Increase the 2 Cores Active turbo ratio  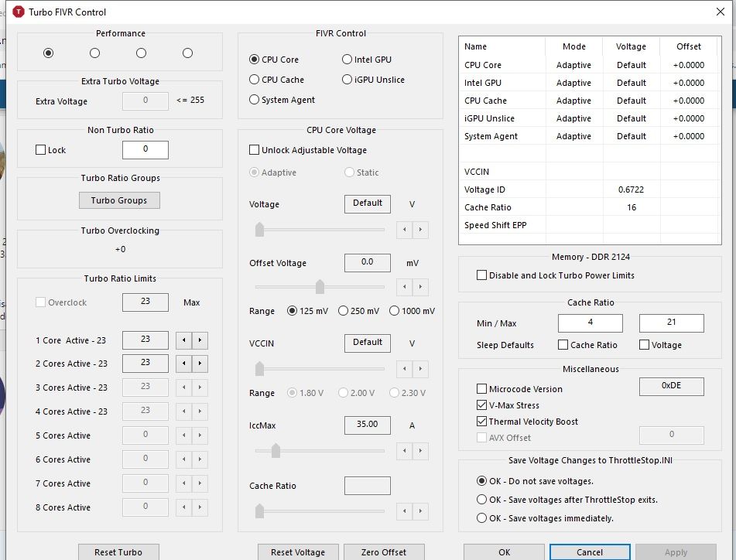click(x=200, y=364)
